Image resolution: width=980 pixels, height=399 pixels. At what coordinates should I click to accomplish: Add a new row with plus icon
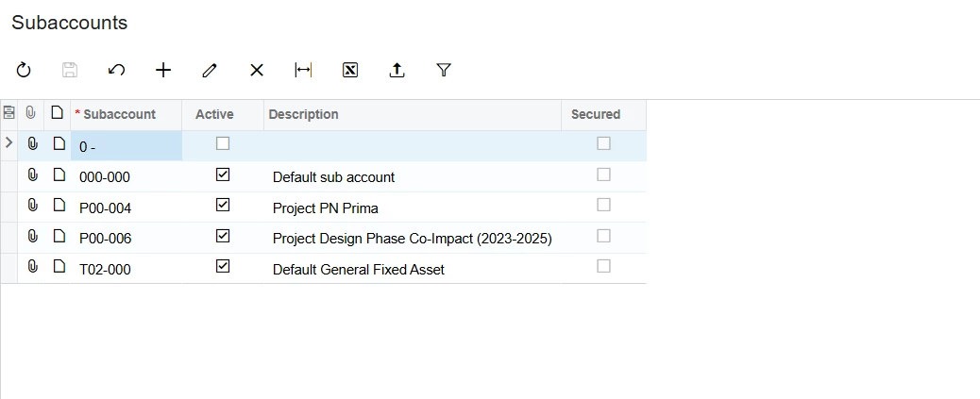point(163,70)
